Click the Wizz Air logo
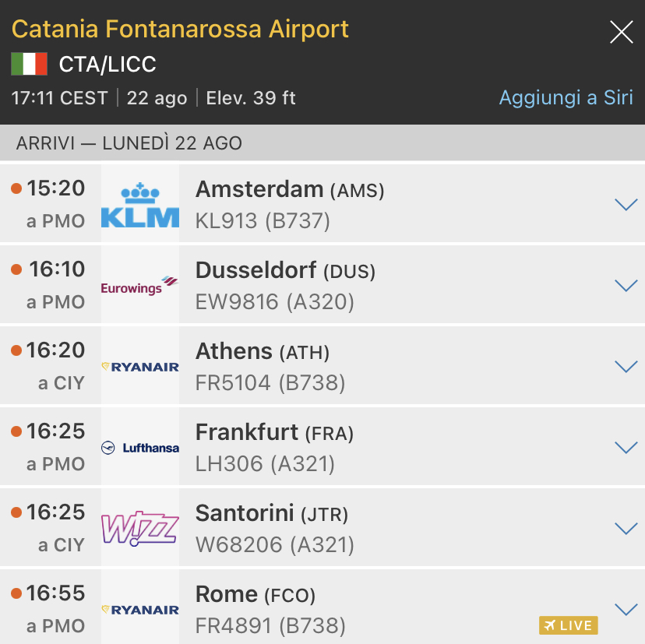Image resolution: width=645 pixels, height=644 pixels. [140, 529]
